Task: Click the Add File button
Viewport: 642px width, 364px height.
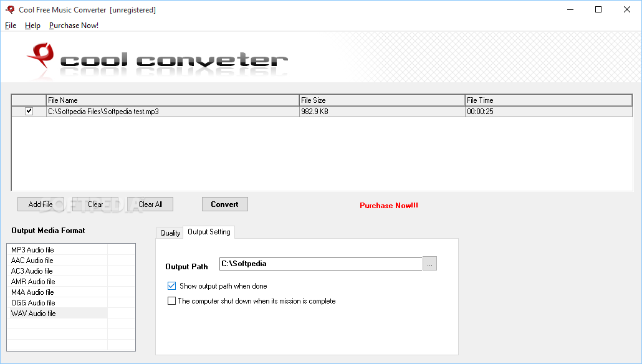Action: tap(41, 204)
